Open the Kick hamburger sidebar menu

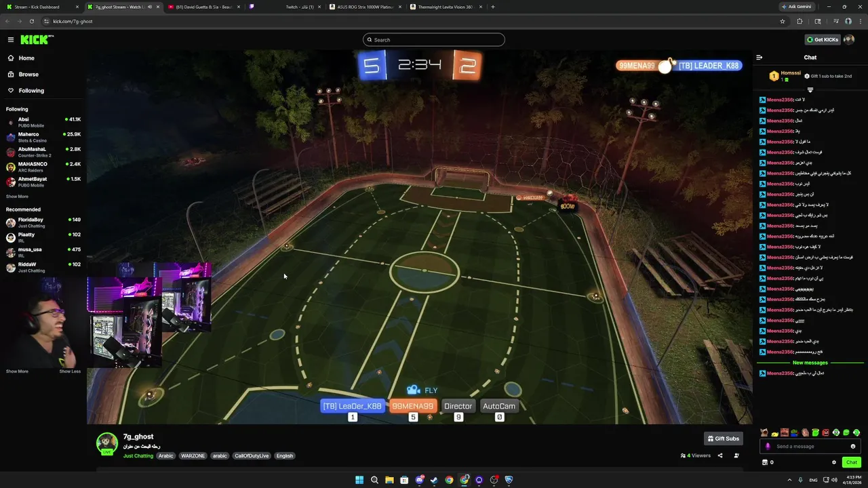(11, 40)
